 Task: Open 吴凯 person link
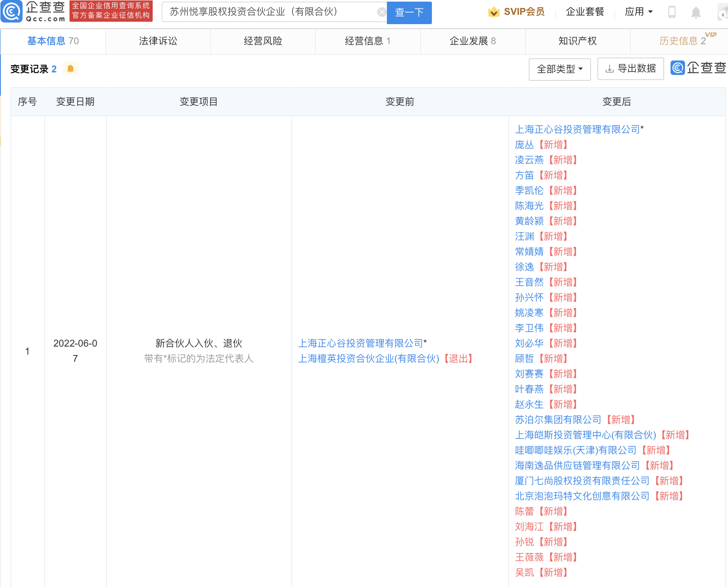click(x=524, y=573)
